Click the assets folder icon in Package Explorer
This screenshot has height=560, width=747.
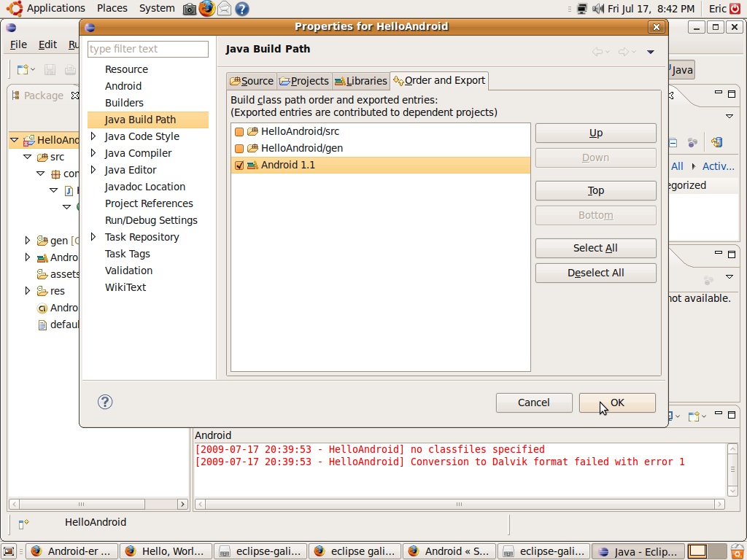click(42, 274)
